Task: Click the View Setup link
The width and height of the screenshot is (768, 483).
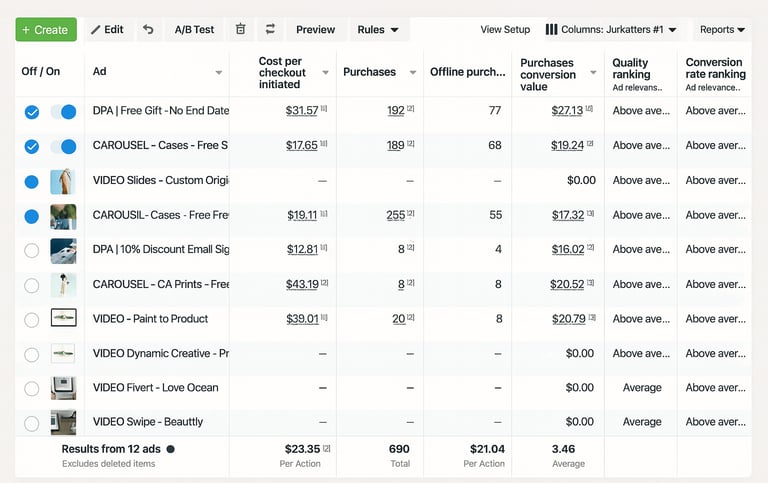Action: coord(505,29)
